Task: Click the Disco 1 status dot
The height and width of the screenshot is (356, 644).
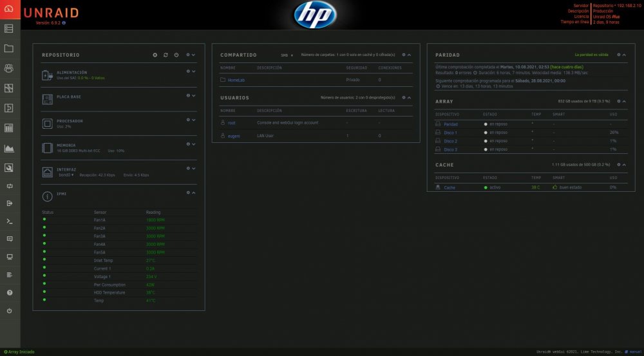Action: tap(486, 133)
